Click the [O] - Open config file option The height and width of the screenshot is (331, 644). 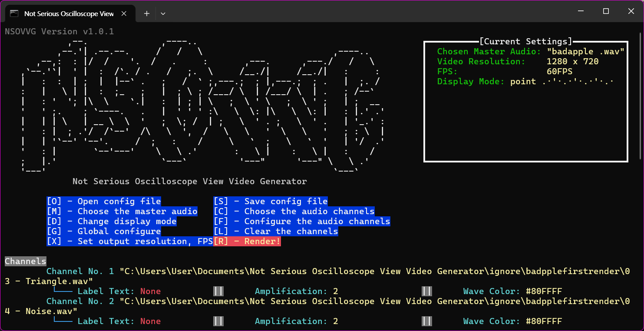(104, 202)
